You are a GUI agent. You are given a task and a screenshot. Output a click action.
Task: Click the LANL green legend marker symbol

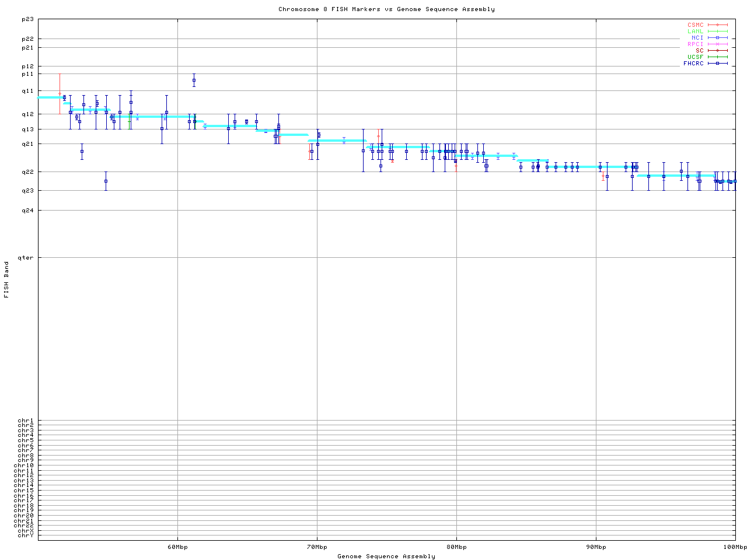coord(717,32)
